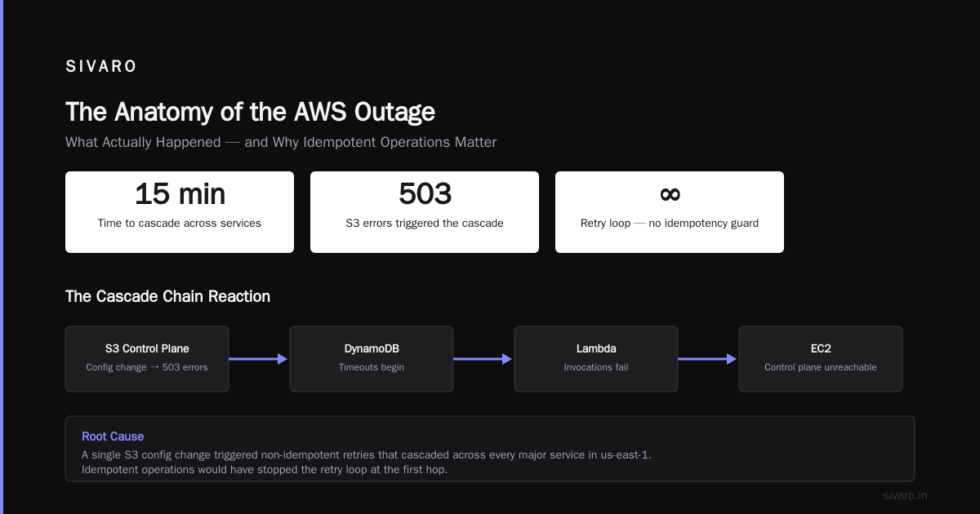Click the 'Retry loop — no idempotency guard' caption
Image resolution: width=980 pixels, height=514 pixels.
point(670,223)
